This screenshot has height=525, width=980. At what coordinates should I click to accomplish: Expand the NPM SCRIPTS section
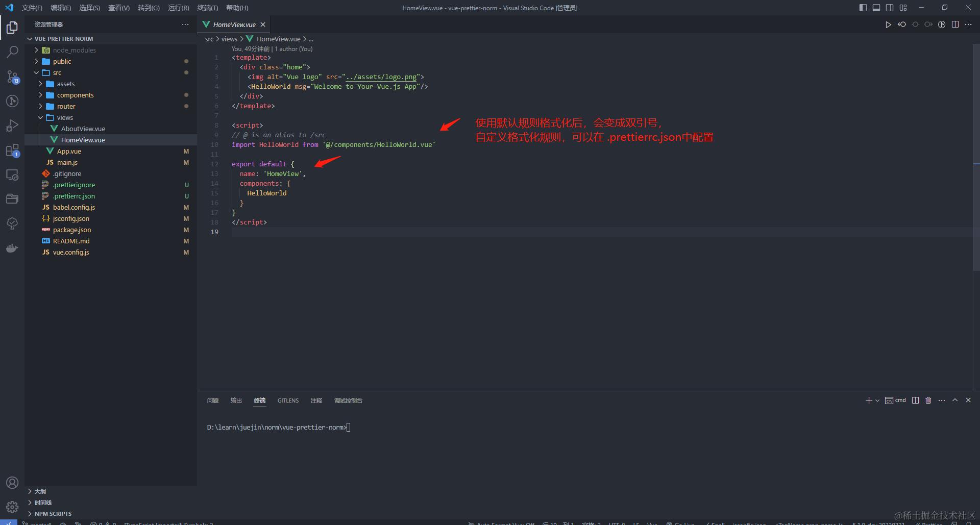click(111, 514)
